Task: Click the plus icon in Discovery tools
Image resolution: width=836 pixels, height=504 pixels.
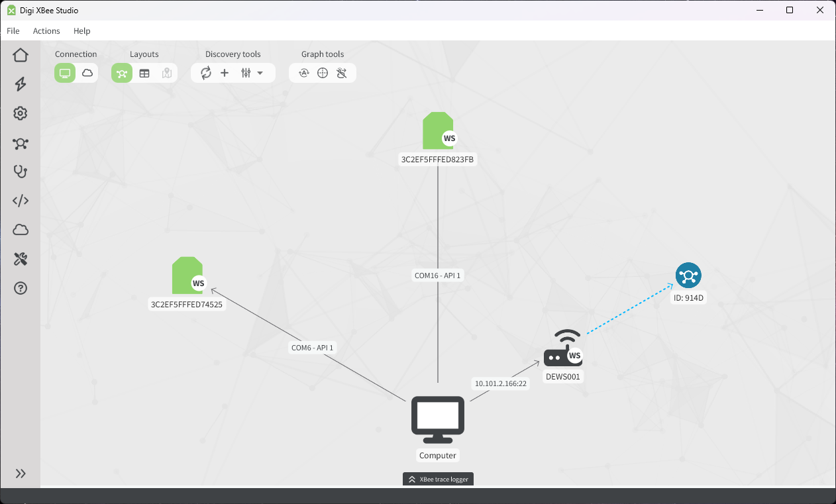Action: coord(225,73)
